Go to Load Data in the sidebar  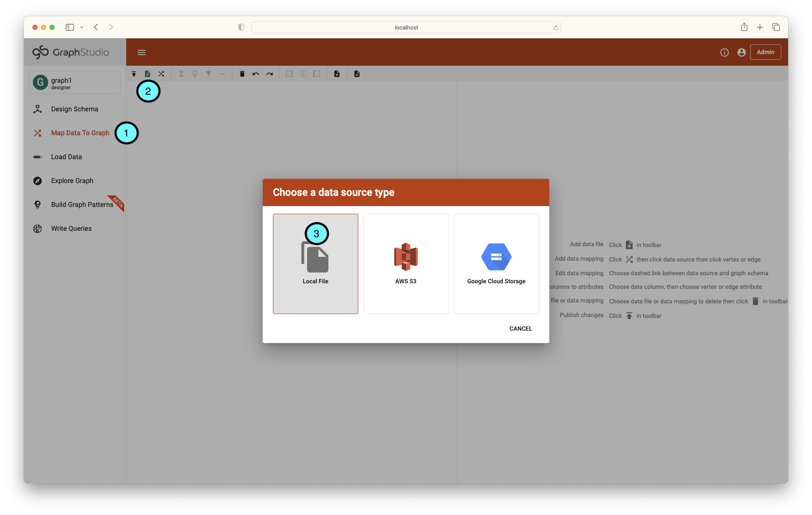pyautogui.click(x=75, y=157)
